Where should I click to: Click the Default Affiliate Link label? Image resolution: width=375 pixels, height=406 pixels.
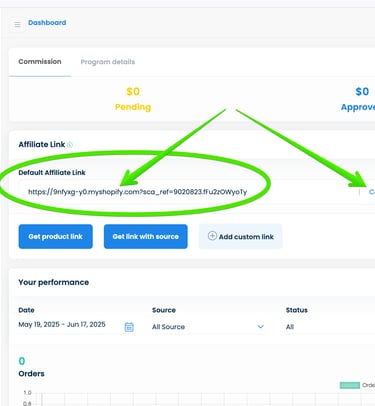pyautogui.click(x=52, y=173)
